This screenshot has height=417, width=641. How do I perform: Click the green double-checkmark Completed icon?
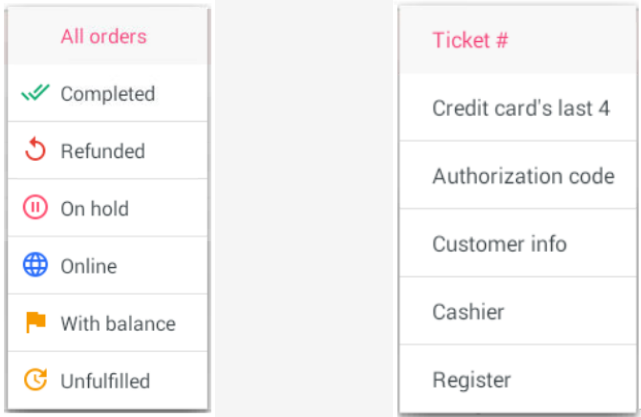coord(35,94)
